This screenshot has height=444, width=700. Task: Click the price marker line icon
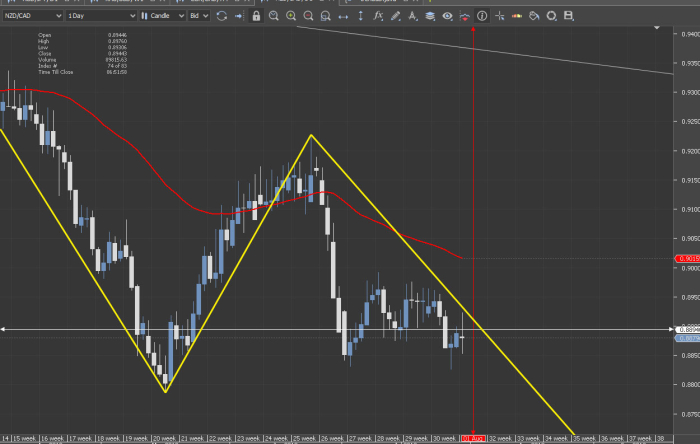point(465,16)
